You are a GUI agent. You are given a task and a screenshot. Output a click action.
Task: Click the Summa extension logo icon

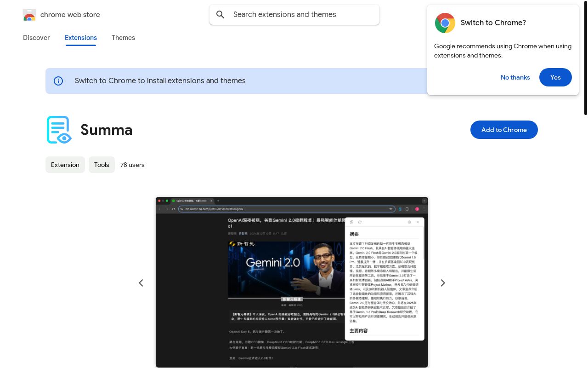pos(59,130)
